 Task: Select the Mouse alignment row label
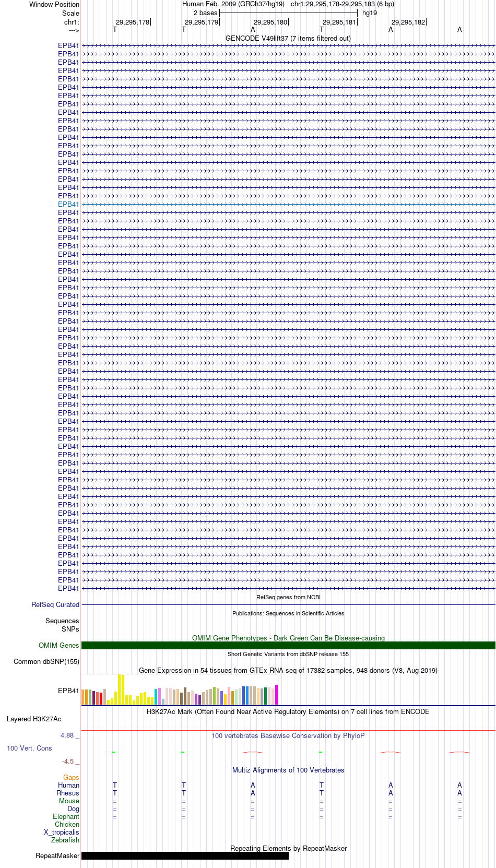(69, 801)
